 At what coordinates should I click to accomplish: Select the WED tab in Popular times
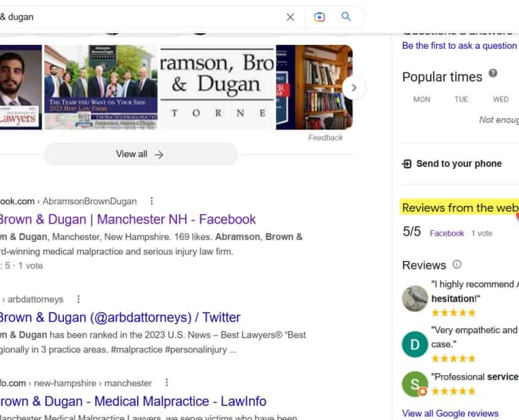pyautogui.click(x=501, y=99)
